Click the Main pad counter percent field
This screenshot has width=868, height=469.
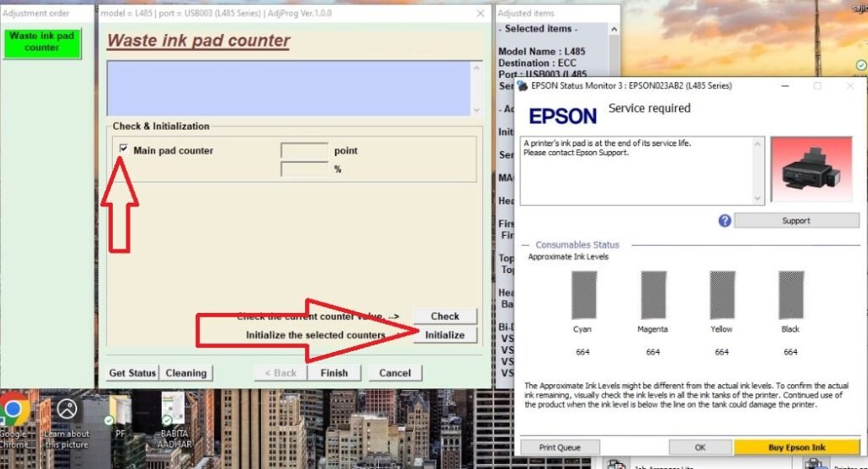click(x=304, y=169)
